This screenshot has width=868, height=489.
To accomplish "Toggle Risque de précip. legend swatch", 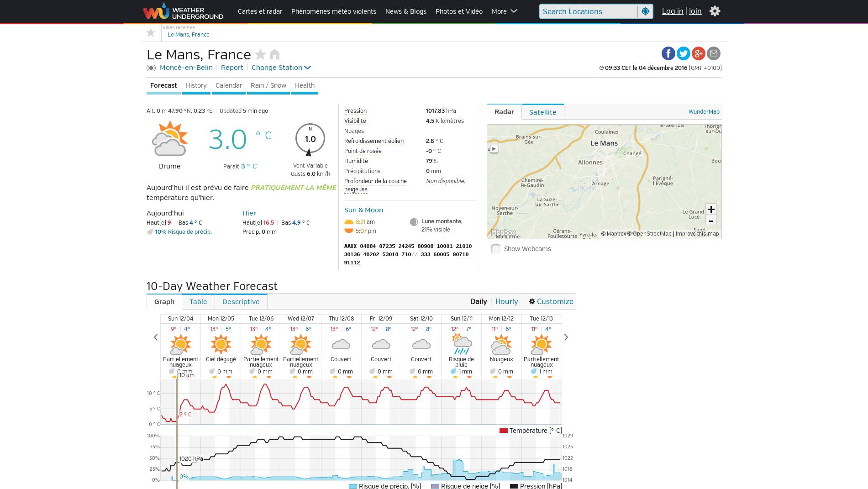I will tap(353, 486).
